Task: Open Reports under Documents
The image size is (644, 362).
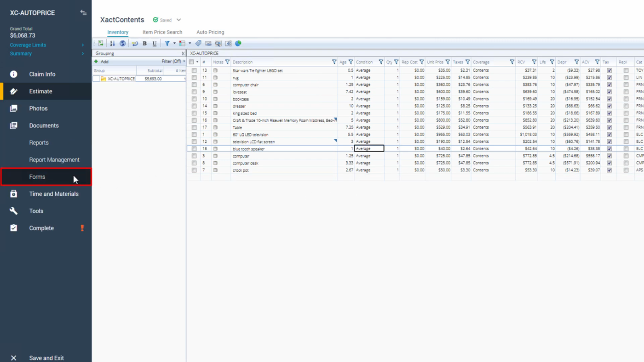Action: point(39,142)
